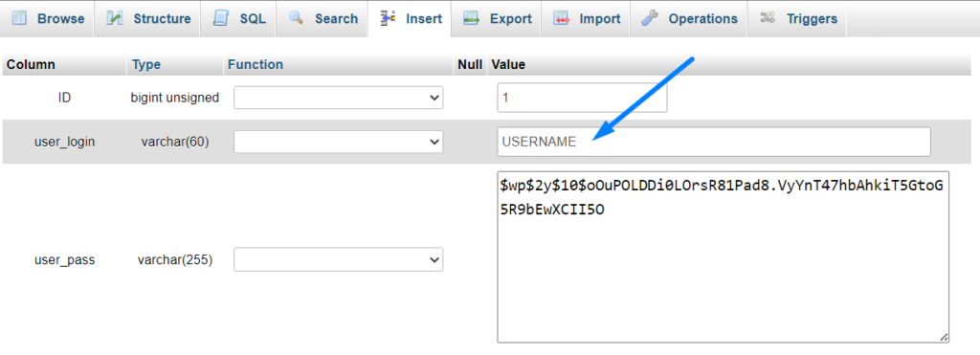Image resolution: width=980 pixels, height=355 pixels.
Task: Click the Type column header
Action: coord(146,64)
